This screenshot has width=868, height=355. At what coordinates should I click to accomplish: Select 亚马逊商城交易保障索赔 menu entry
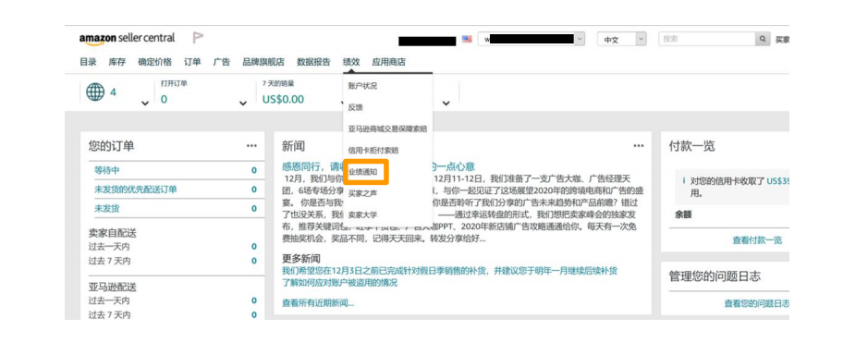pos(387,129)
